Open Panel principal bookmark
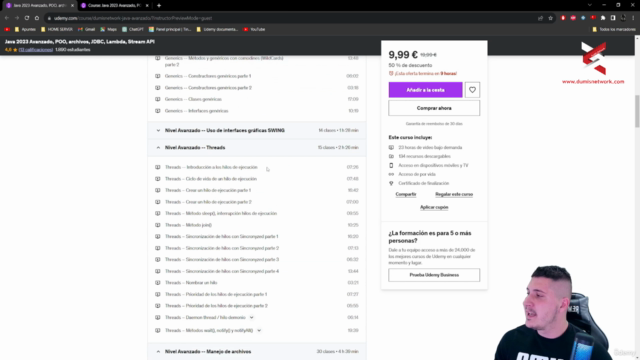The width and height of the screenshot is (640, 360). (170, 29)
